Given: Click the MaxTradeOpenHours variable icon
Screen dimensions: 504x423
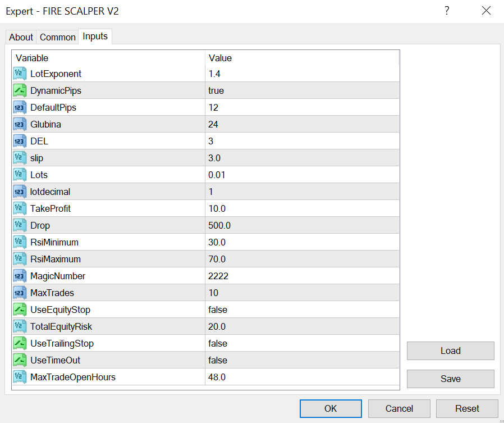Looking at the screenshot, I should point(20,377).
